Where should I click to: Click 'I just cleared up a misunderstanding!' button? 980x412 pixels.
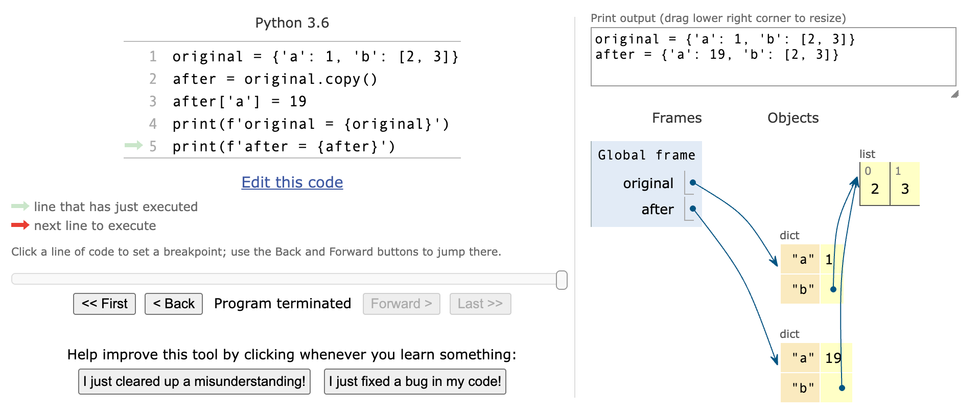(194, 381)
